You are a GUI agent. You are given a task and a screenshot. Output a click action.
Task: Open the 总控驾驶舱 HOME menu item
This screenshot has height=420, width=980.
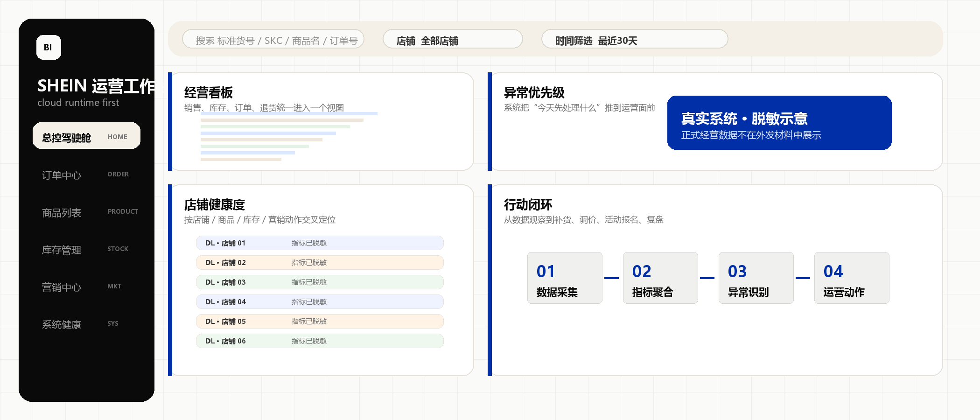pos(86,136)
